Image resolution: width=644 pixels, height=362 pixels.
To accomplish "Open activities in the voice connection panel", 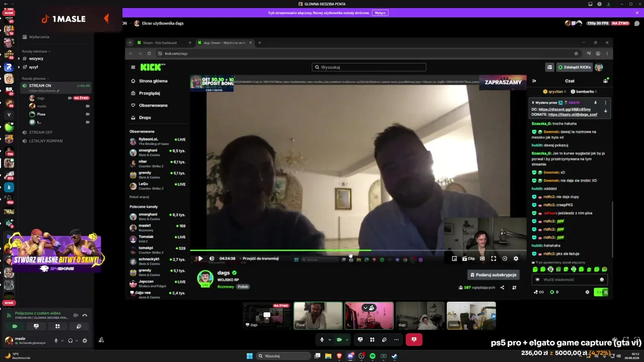I will (57, 326).
